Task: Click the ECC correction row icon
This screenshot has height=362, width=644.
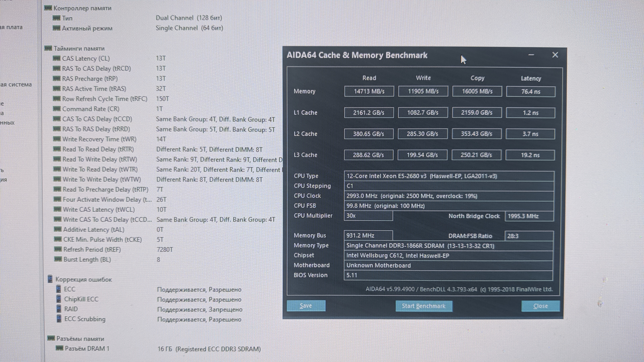Action: (x=59, y=289)
